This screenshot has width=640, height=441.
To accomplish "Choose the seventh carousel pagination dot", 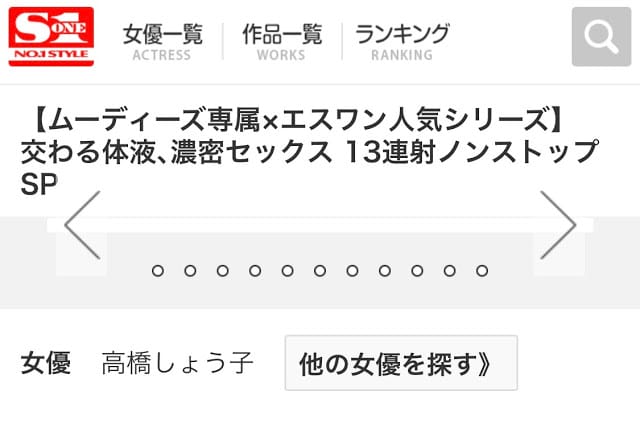I will coord(352,270).
